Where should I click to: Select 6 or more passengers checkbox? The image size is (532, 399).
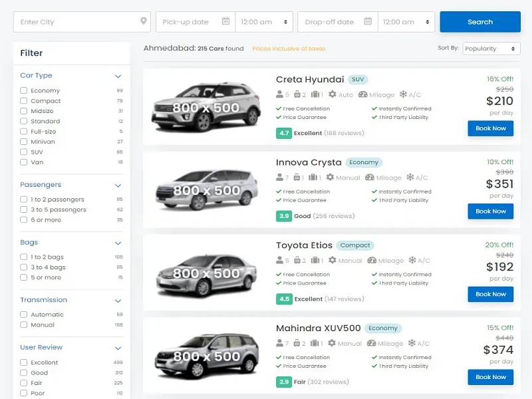coord(23,219)
